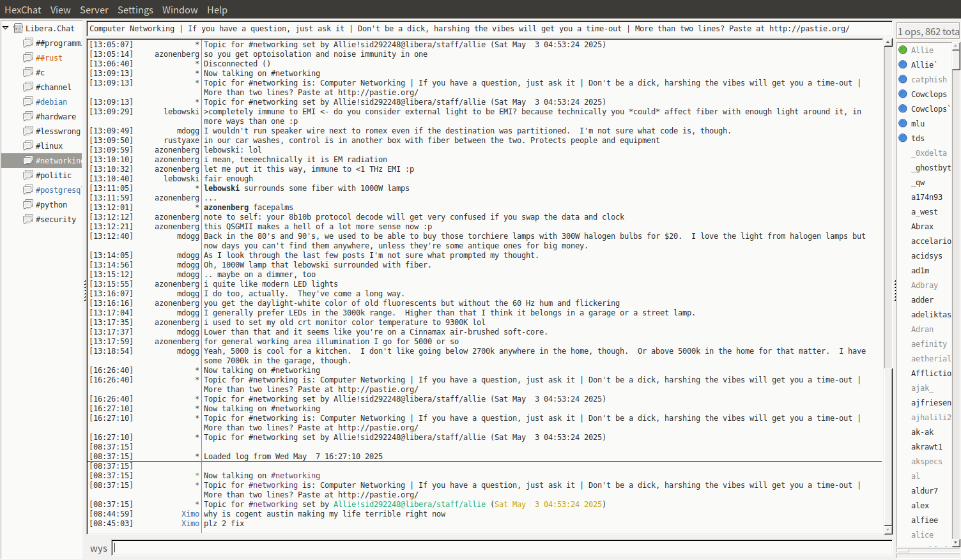This screenshot has height=560, width=961.
Task: Open the Settings menu
Action: click(135, 10)
